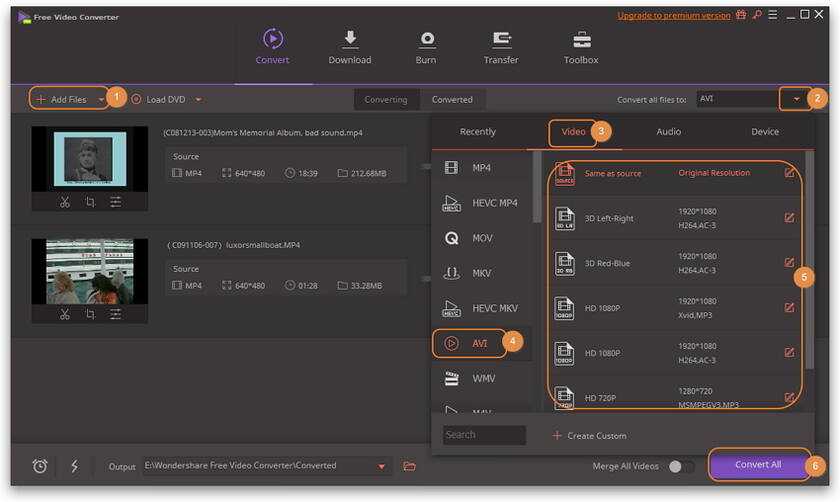Trim the Mom's Memorial Album video with scissors
840x502 pixels.
coord(65,202)
